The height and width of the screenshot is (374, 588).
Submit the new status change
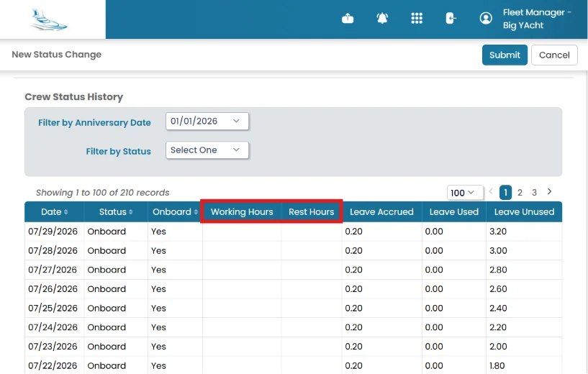tap(505, 55)
